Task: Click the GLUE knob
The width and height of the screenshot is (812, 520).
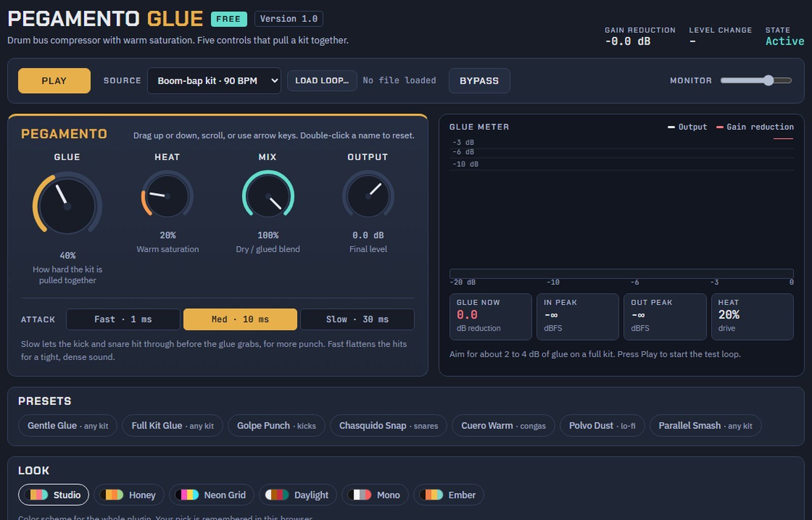Action: coord(67,206)
